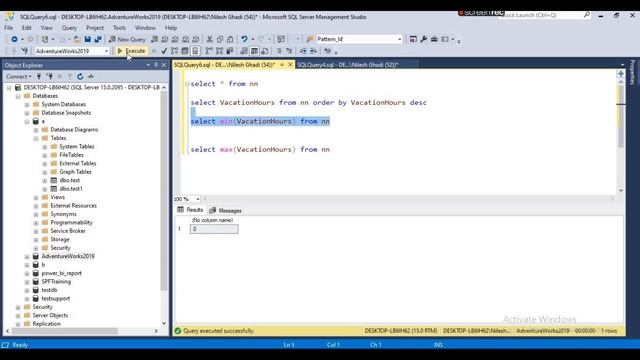This screenshot has height=360, width=640.
Task: Open the Query menu
Action: pyautogui.click(x=69, y=28)
